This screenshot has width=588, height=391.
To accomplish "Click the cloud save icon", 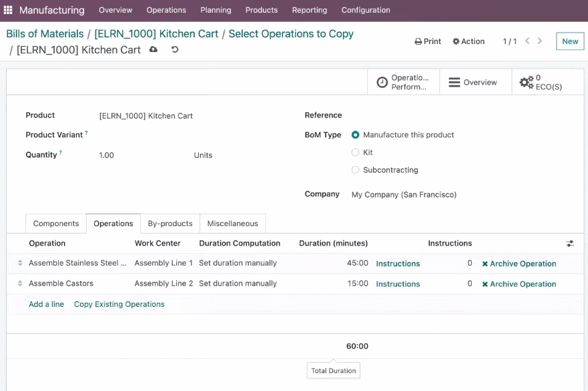I will pos(154,49).
